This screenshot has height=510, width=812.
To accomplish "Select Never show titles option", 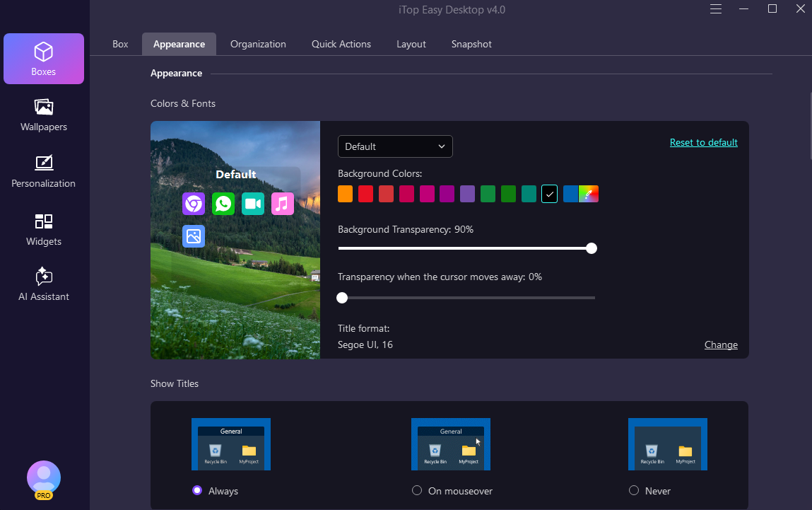I will pyautogui.click(x=634, y=490).
